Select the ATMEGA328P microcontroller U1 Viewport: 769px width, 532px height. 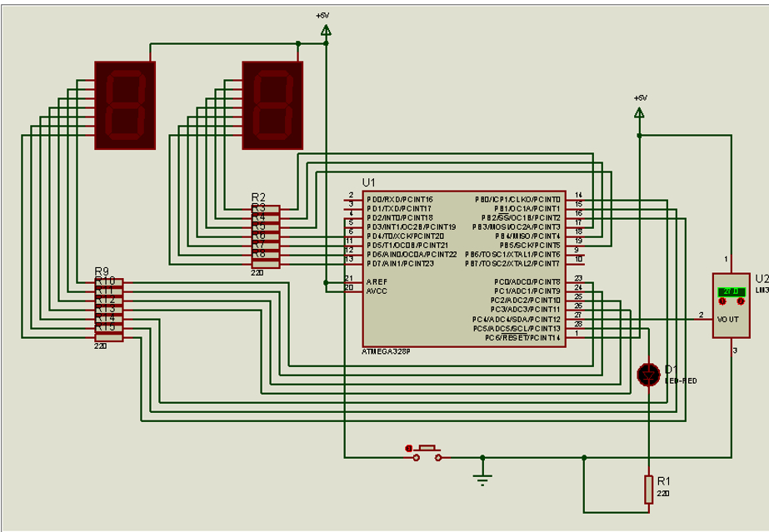[x=467, y=266]
